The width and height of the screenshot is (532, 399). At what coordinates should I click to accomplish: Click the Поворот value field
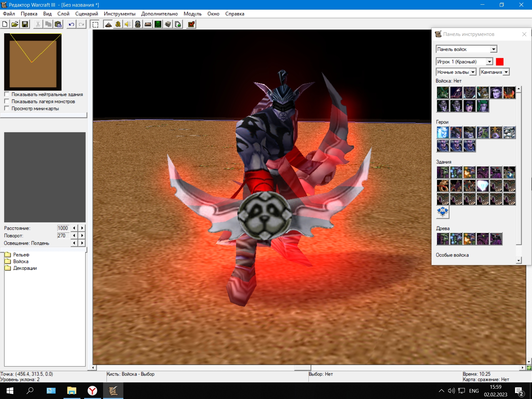tap(63, 235)
